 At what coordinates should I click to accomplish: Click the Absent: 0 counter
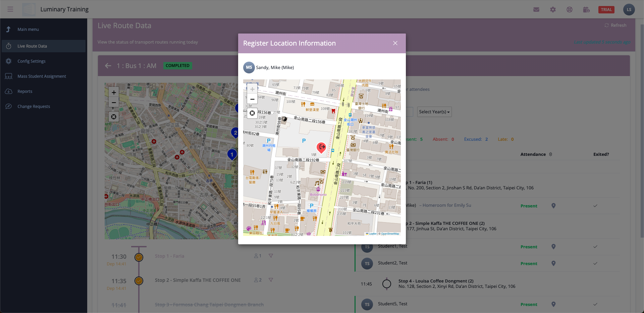click(x=443, y=139)
